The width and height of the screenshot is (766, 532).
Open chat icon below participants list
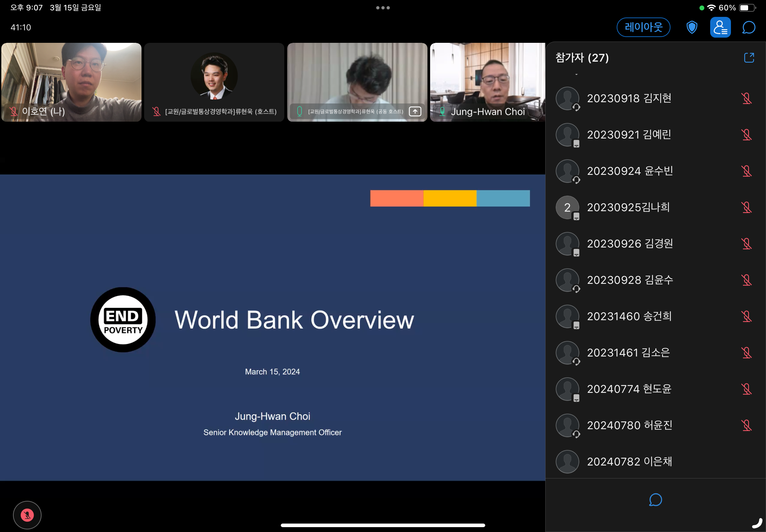(x=655, y=500)
